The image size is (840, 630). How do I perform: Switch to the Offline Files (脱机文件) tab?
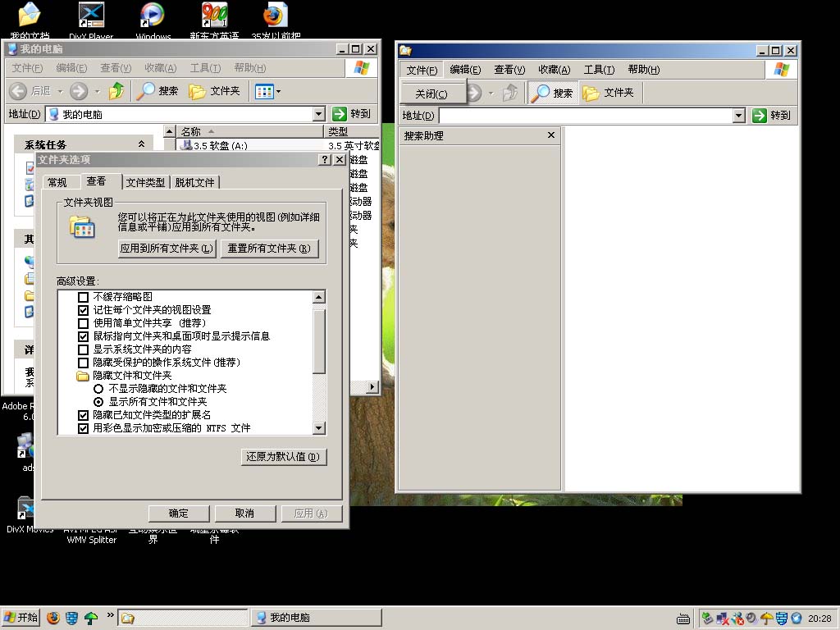click(194, 183)
